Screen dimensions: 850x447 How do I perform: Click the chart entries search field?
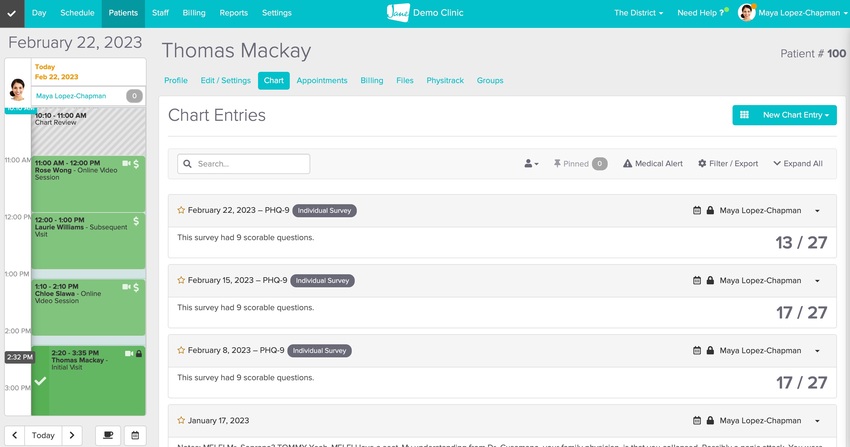(244, 164)
